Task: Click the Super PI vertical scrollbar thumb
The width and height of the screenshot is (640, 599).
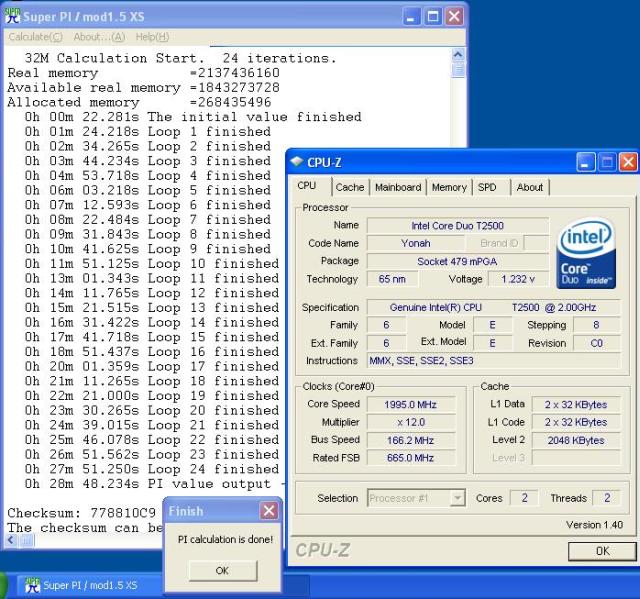Action: tap(458, 69)
